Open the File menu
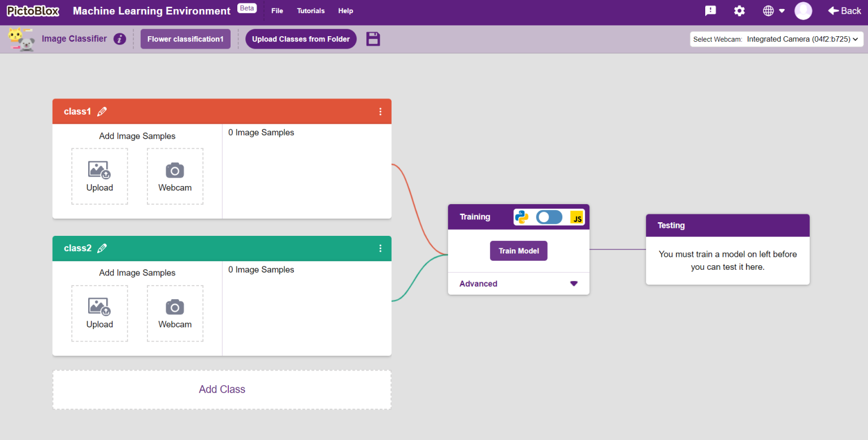Viewport: 868px width, 440px height. point(277,11)
